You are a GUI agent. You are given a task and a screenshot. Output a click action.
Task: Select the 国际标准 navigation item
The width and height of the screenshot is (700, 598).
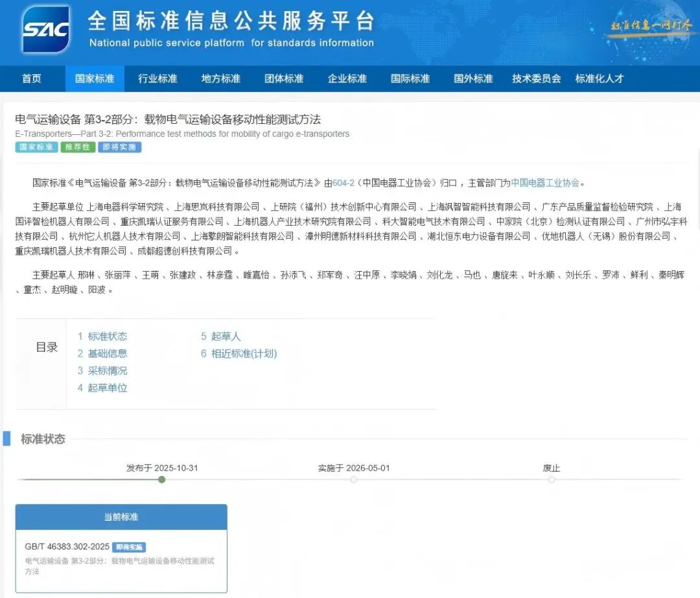point(410,78)
